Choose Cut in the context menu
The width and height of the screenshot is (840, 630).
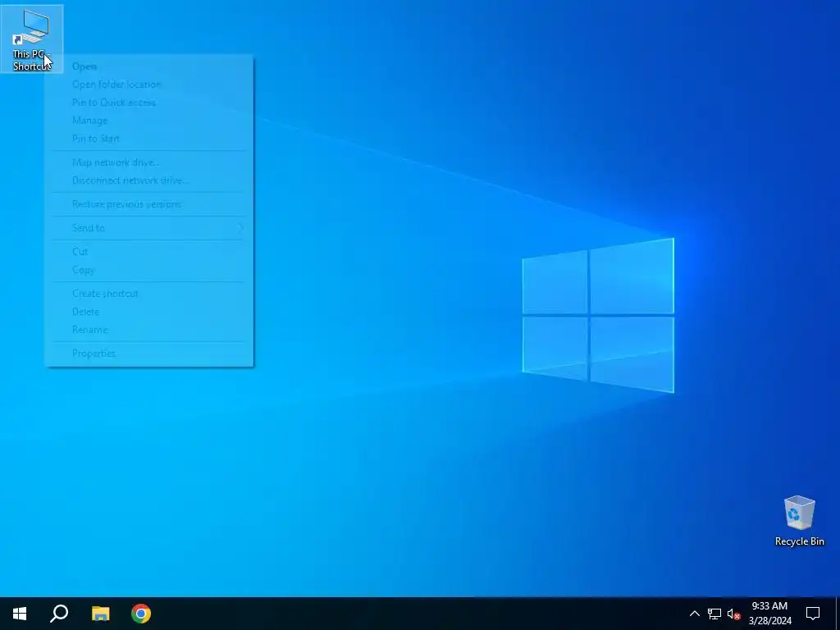(x=149, y=252)
